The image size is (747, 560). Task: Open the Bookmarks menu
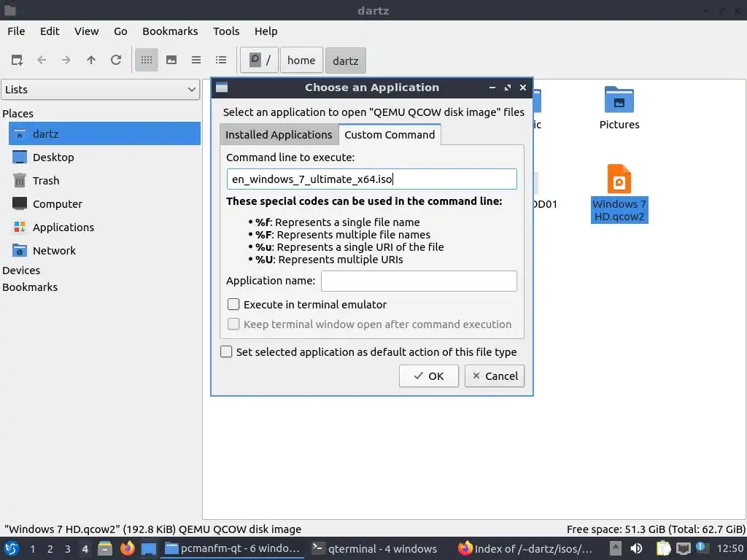(x=170, y=31)
